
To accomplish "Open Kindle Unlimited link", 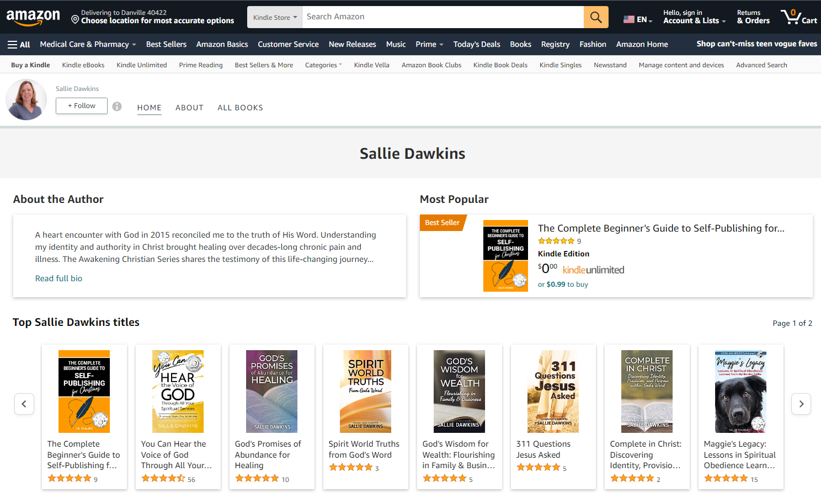I will [x=142, y=65].
